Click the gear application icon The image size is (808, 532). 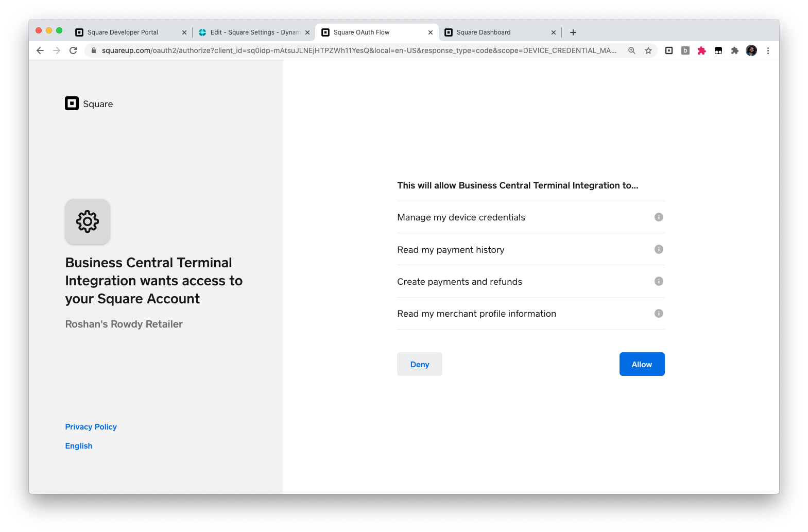(88, 221)
